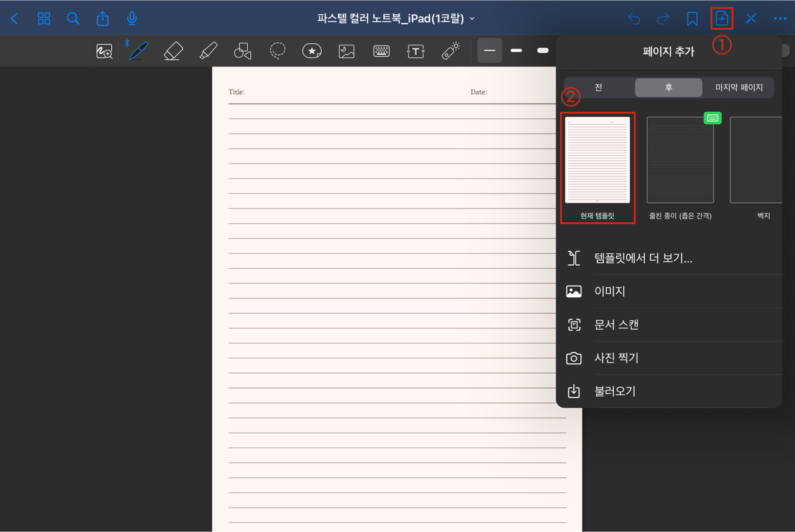Select the text insertion tool
Viewport: 795px width, 532px height.
(x=416, y=50)
